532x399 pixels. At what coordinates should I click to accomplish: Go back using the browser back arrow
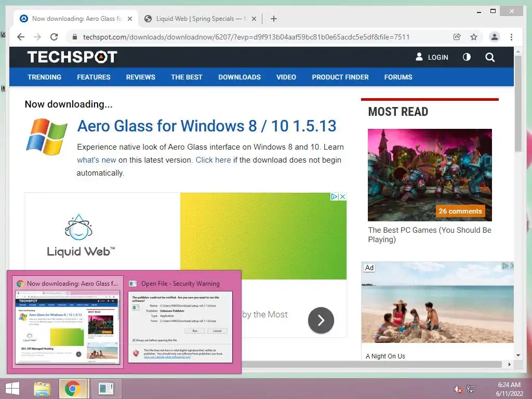[21, 37]
